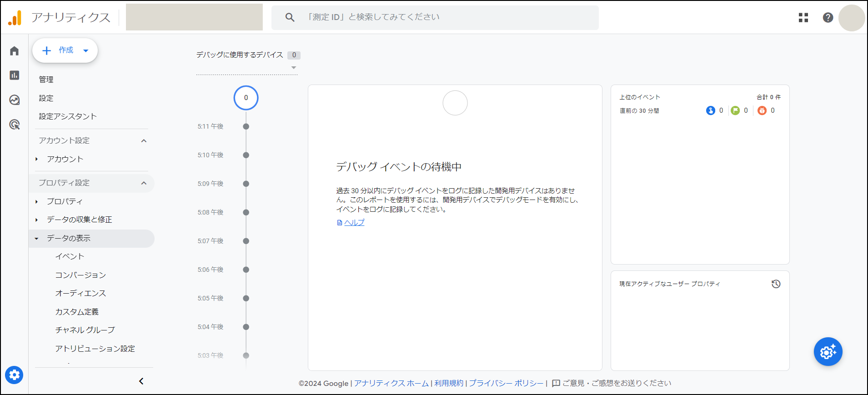The width and height of the screenshot is (868, 395).
Task: Open カスタム定義 page
Action: coord(77,312)
